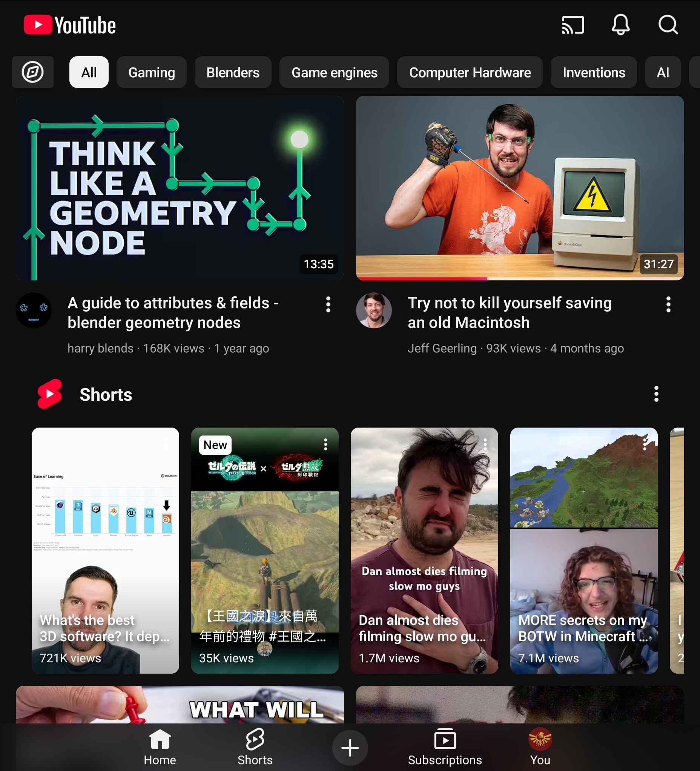Select the Gaming filter chip
700x771 pixels.
pyautogui.click(x=151, y=72)
